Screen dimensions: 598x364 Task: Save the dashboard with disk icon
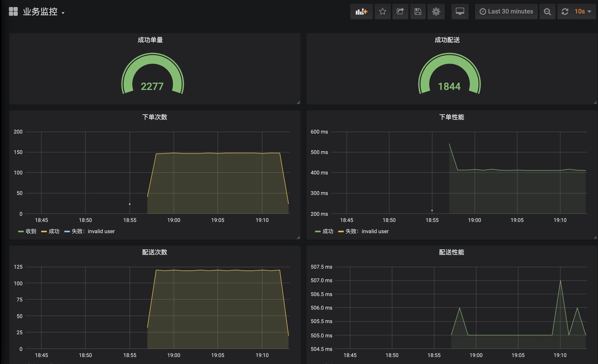click(x=418, y=11)
